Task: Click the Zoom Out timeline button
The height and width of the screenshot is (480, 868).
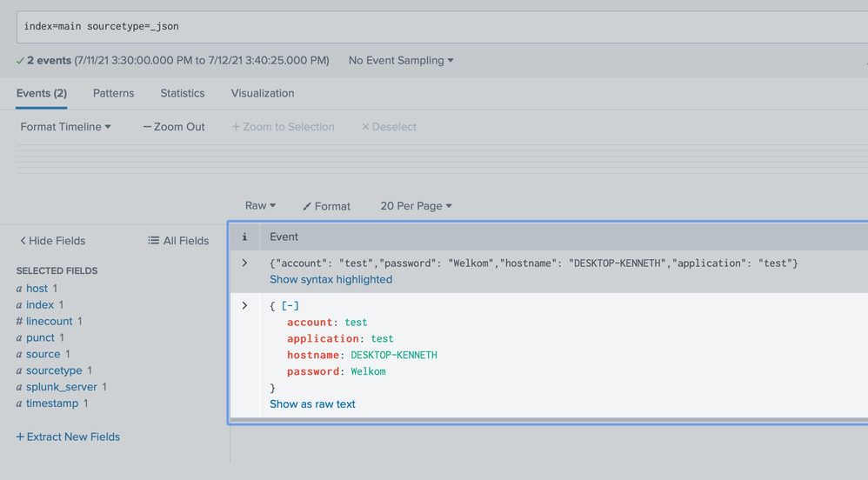Action: pos(174,127)
